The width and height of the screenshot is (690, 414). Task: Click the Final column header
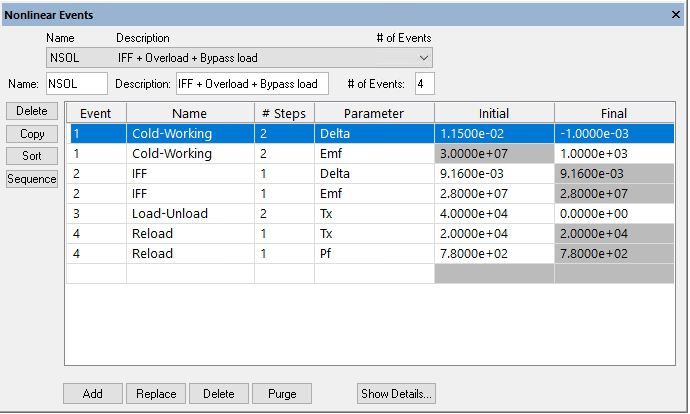coord(614,114)
